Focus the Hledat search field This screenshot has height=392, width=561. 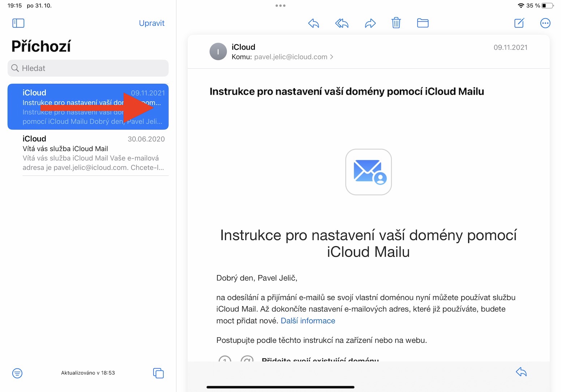(88, 68)
